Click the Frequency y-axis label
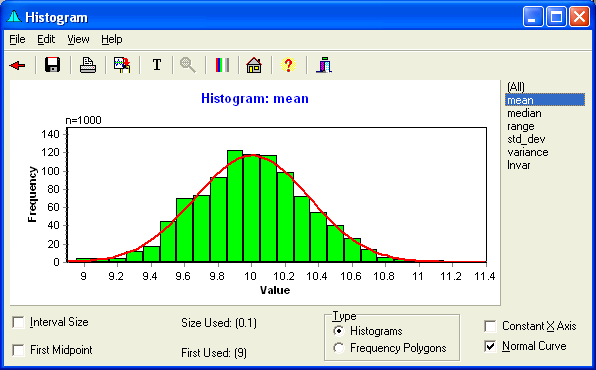596x370 pixels. (33, 194)
